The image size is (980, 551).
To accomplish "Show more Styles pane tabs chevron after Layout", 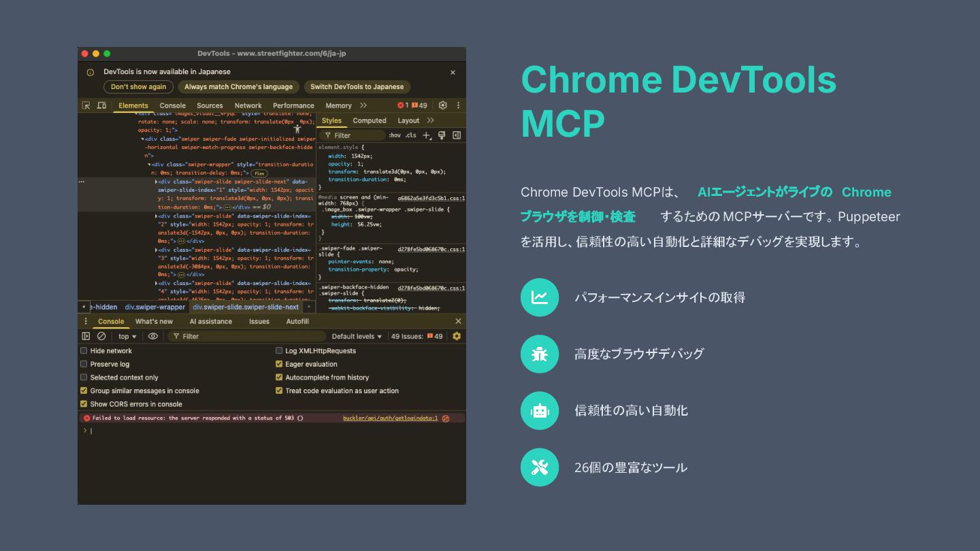I will tap(430, 120).
